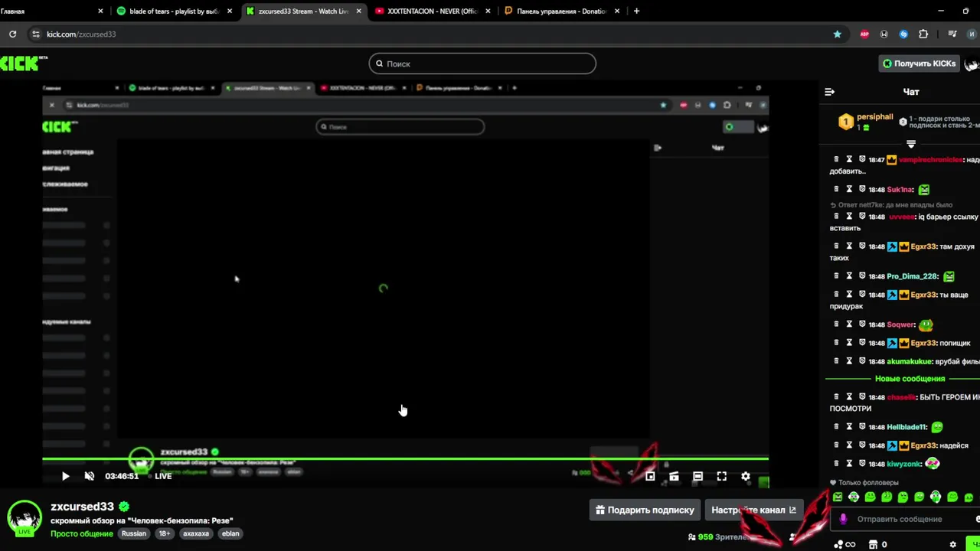
Task: Ban kiwyzonk with the shield icon
Action: pyautogui.click(x=862, y=464)
